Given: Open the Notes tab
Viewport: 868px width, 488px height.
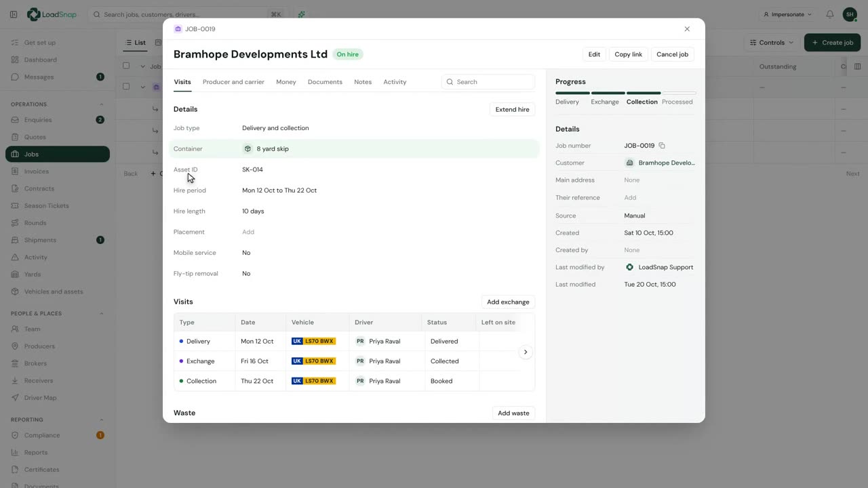Looking at the screenshot, I should (x=363, y=82).
